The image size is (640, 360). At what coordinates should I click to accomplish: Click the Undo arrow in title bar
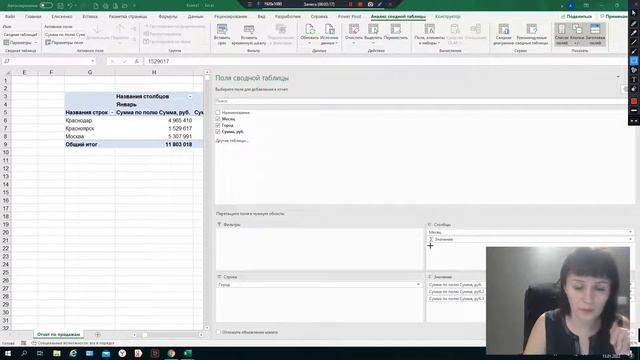tap(70, 6)
